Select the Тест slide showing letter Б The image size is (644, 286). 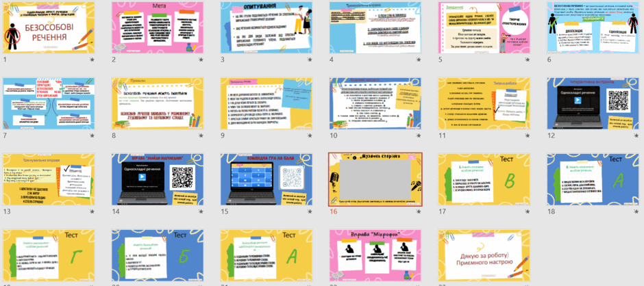(x=158, y=255)
